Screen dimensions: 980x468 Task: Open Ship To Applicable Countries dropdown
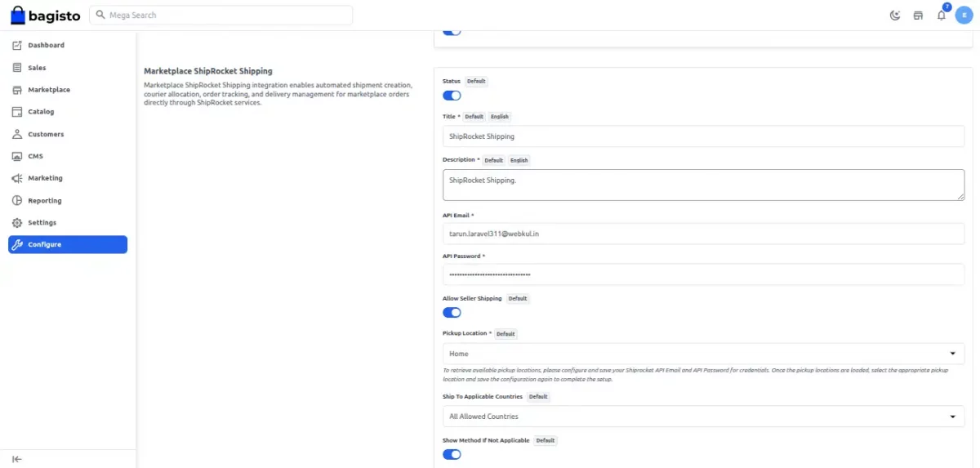click(703, 417)
